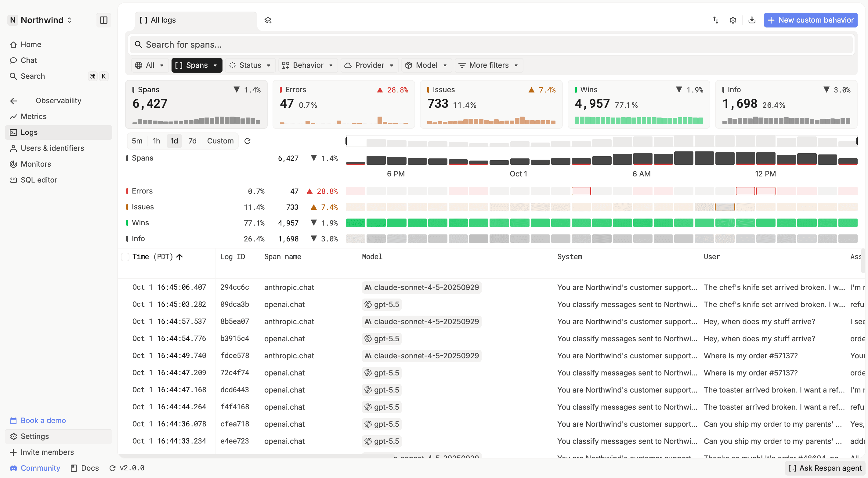The width and height of the screenshot is (868, 478).
Task: Open the Community link
Action: (x=35, y=468)
